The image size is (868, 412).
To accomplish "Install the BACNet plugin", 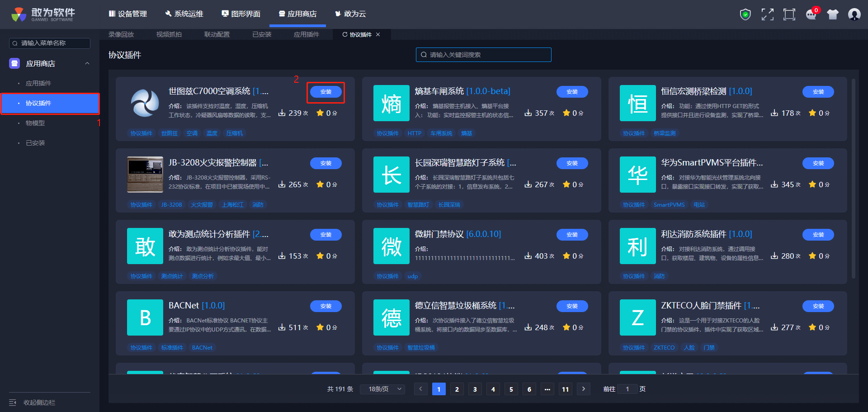I will coord(326,306).
